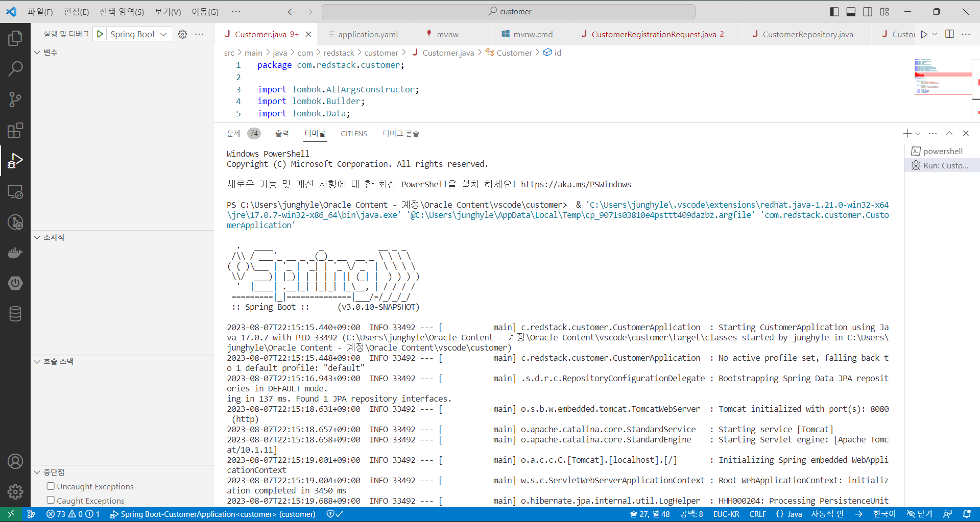Image resolution: width=980 pixels, height=522 pixels.
Task: Close the terminal panel
Action: (x=966, y=133)
